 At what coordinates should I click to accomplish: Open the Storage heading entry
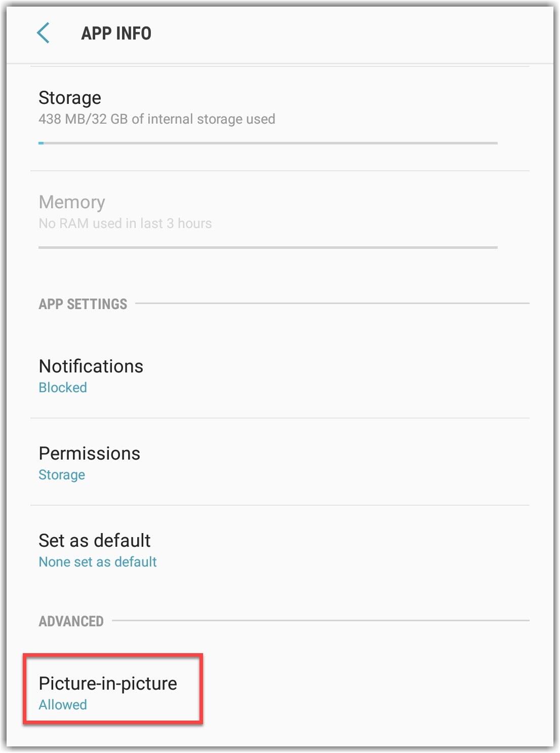pyautogui.click(x=70, y=98)
